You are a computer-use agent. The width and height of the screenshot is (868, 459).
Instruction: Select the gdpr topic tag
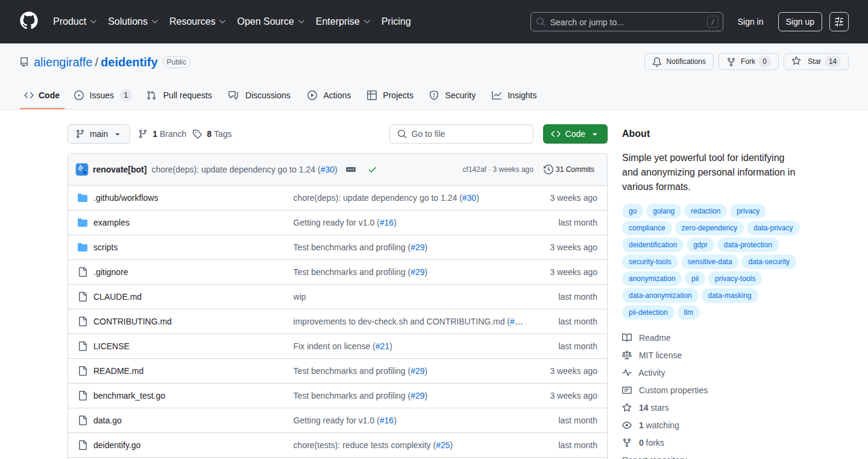pos(700,245)
